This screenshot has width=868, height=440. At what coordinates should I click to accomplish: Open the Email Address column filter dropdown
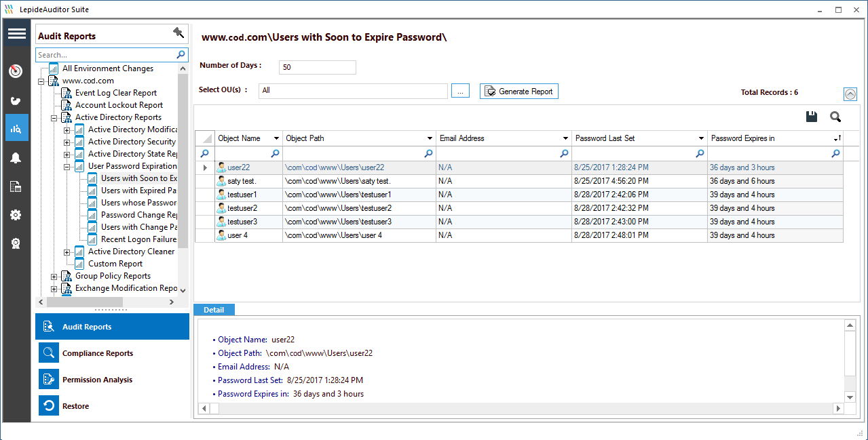(x=565, y=138)
